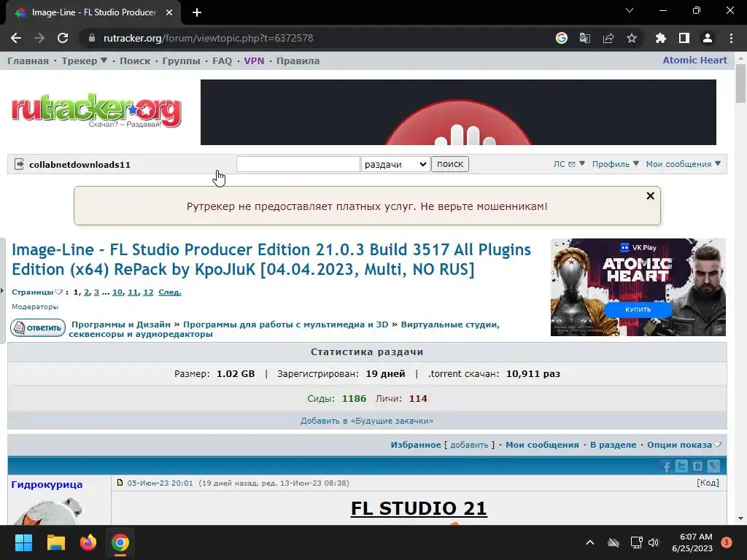The height and width of the screenshot is (560, 747).
Task: Open Главная in top navigation
Action: tap(28, 61)
